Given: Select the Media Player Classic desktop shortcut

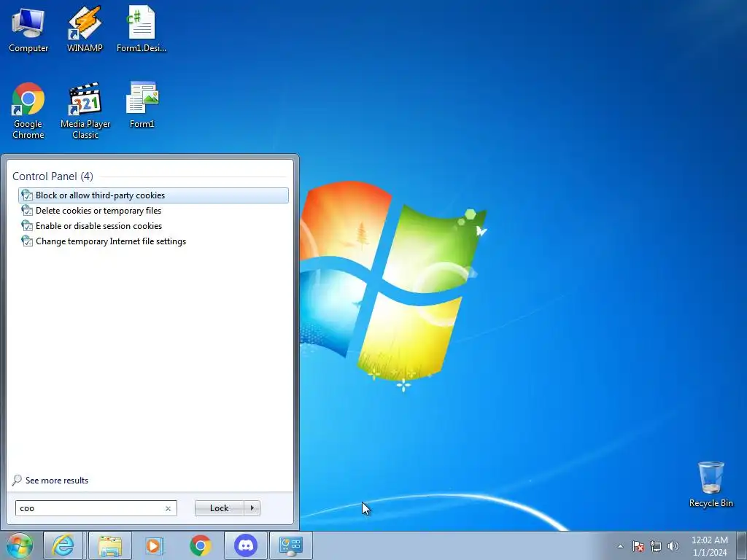Looking at the screenshot, I should pyautogui.click(x=85, y=111).
